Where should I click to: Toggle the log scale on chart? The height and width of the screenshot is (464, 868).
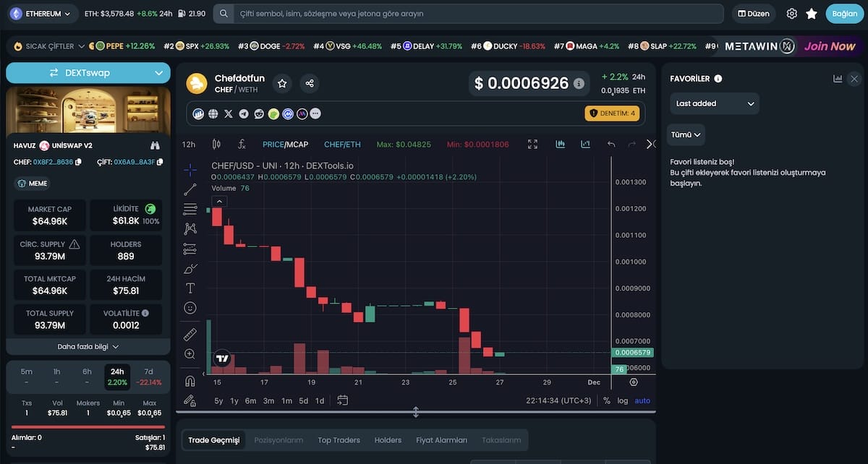click(623, 400)
